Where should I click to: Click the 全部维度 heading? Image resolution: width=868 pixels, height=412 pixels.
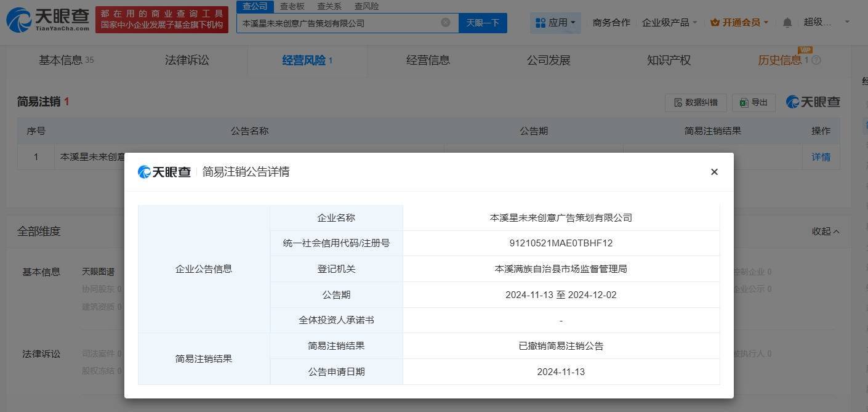coord(39,232)
